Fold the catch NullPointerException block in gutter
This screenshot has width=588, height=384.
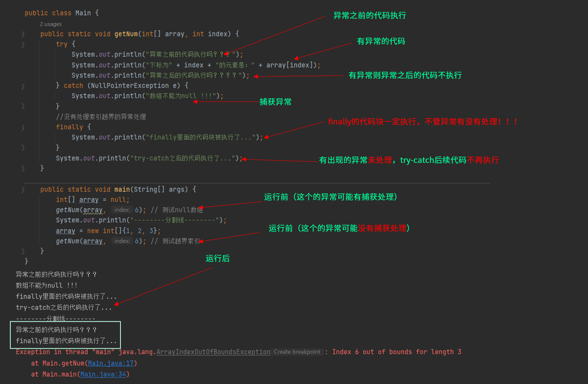tap(23, 86)
